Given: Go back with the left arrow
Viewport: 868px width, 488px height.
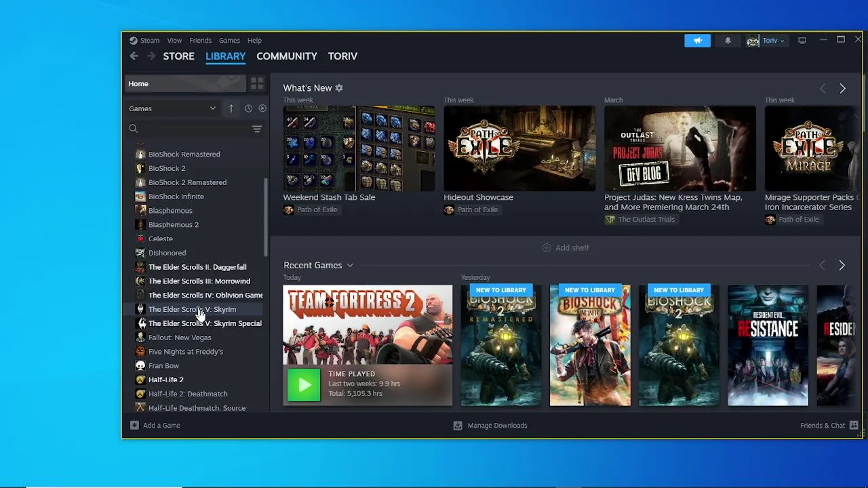Looking at the screenshot, I should pos(134,56).
